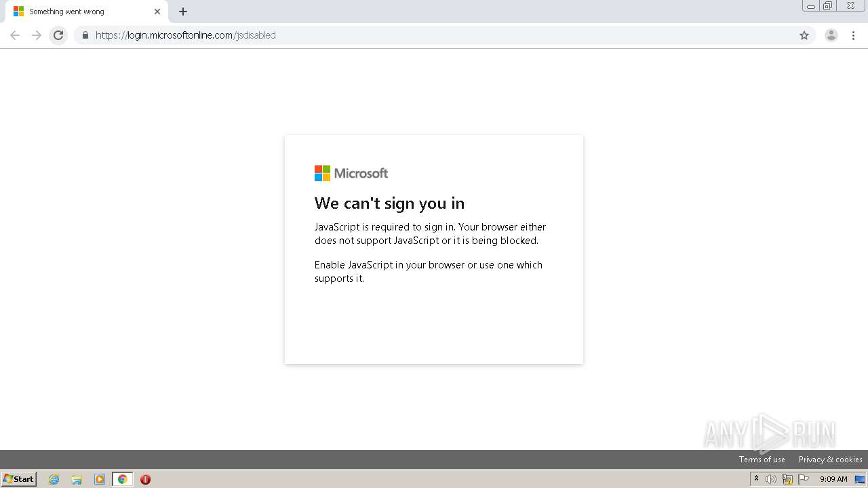Open Windows Explorer folder in taskbar

[77, 479]
